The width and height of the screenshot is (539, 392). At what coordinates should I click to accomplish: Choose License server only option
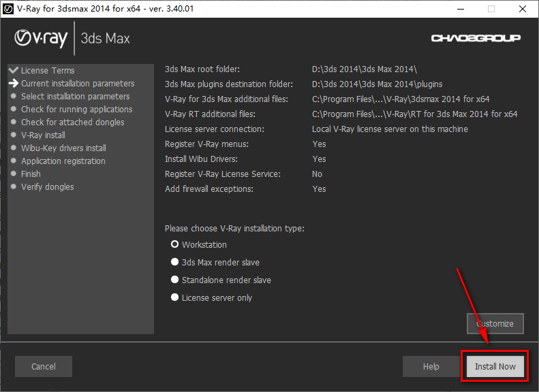[x=175, y=297]
